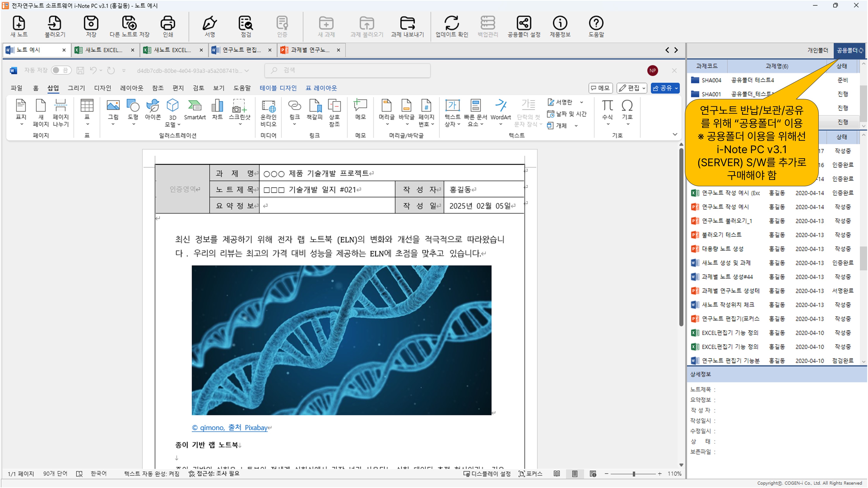Insert a 차트 chart

(217, 110)
